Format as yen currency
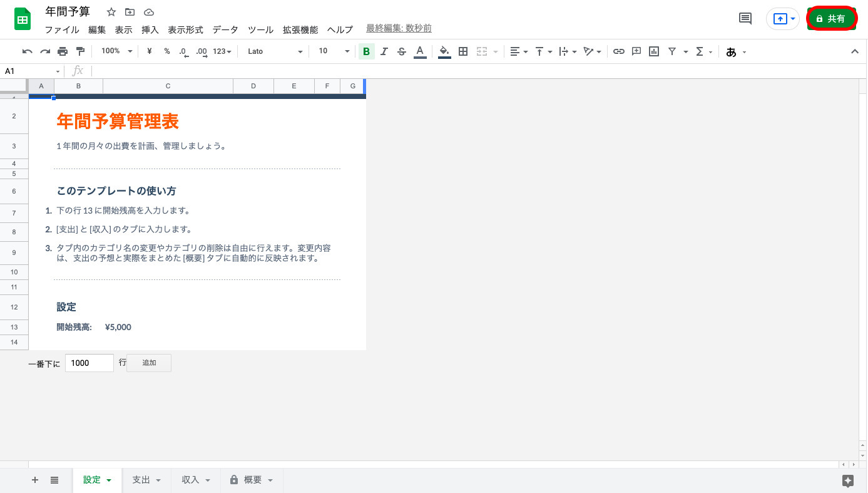This screenshot has height=493, width=868. tap(150, 51)
